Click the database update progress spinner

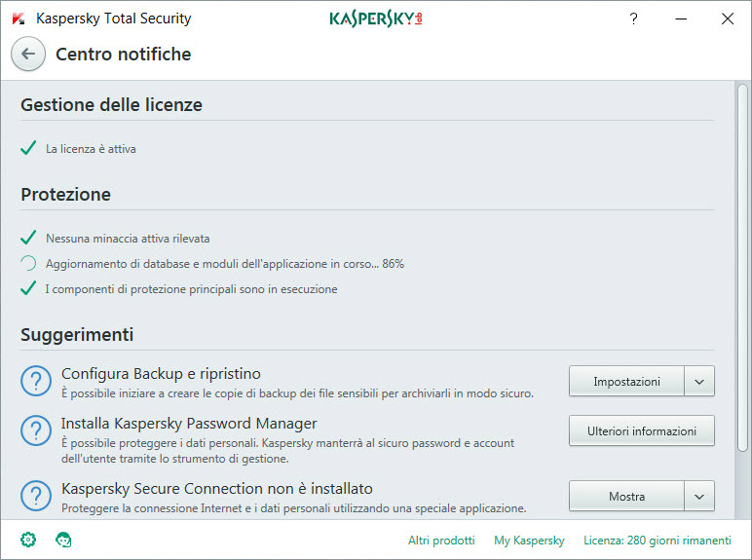tap(28, 263)
